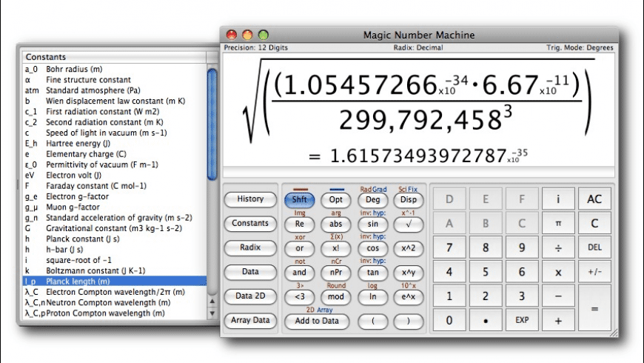Screen dimensions: 644x363
Task: Click the Constants list scroll down arrow
Action: (x=212, y=313)
